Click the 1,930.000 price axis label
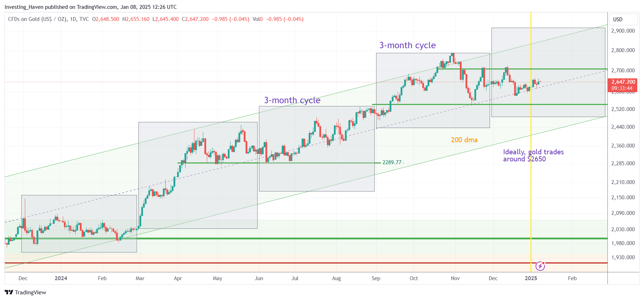Image resolution: width=644 pixels, height=300 pixels. click(x=623, y=257)
